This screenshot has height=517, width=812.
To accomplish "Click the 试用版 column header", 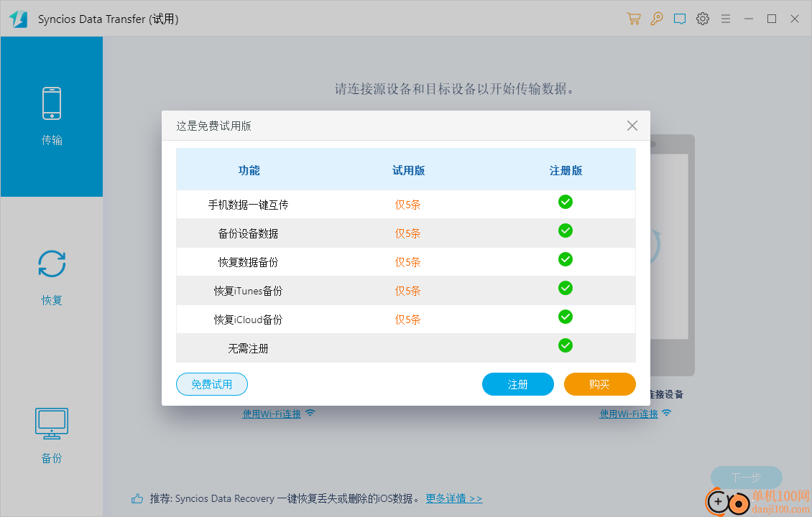I will point(408,170).
